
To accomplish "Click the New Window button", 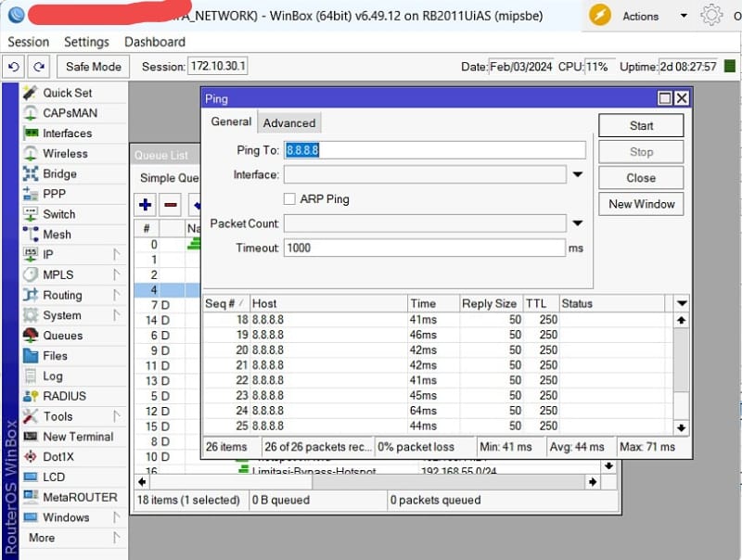I will pos(641,204).
